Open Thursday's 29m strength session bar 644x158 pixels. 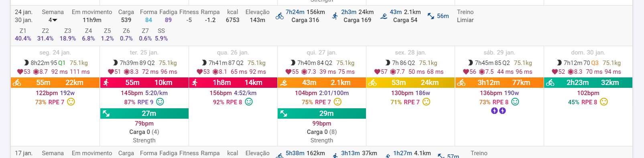click(322, 113)
